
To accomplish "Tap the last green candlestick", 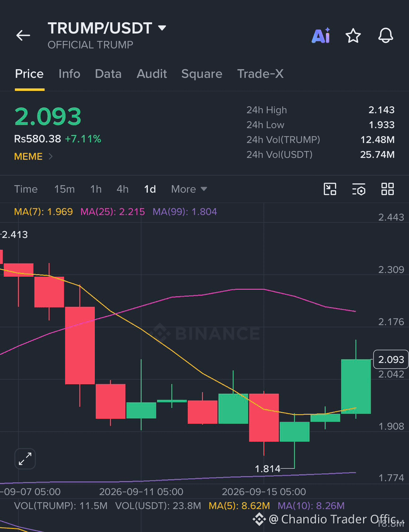I will pos(356,387).
